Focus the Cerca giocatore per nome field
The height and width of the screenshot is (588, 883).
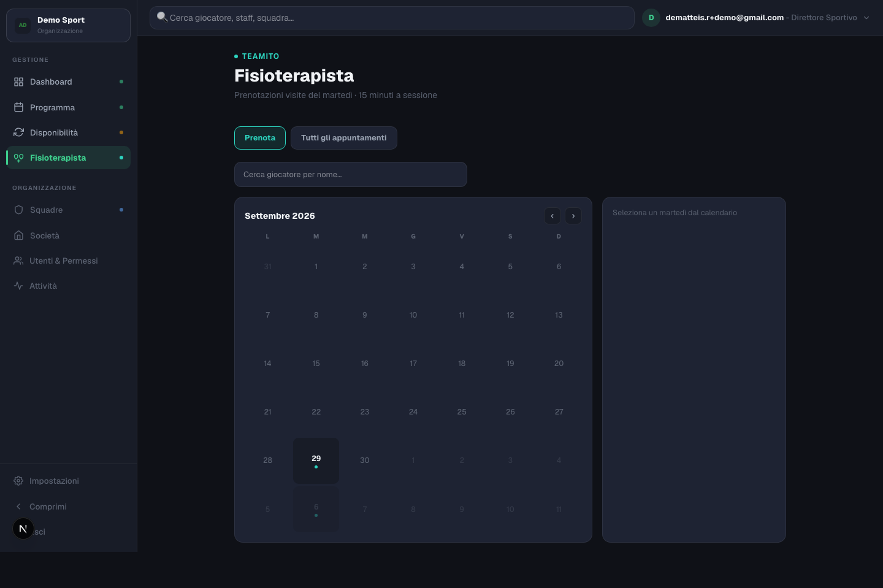[351, 175]
